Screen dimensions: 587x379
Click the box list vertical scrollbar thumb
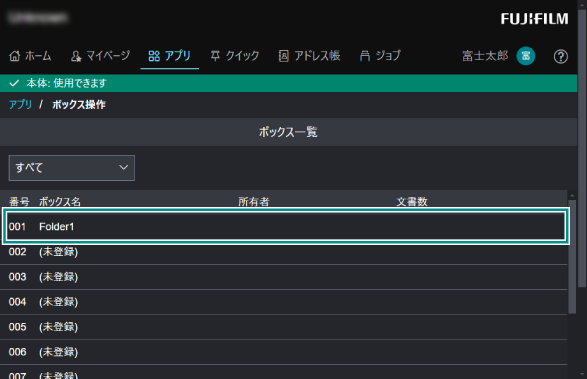(572, 257)
